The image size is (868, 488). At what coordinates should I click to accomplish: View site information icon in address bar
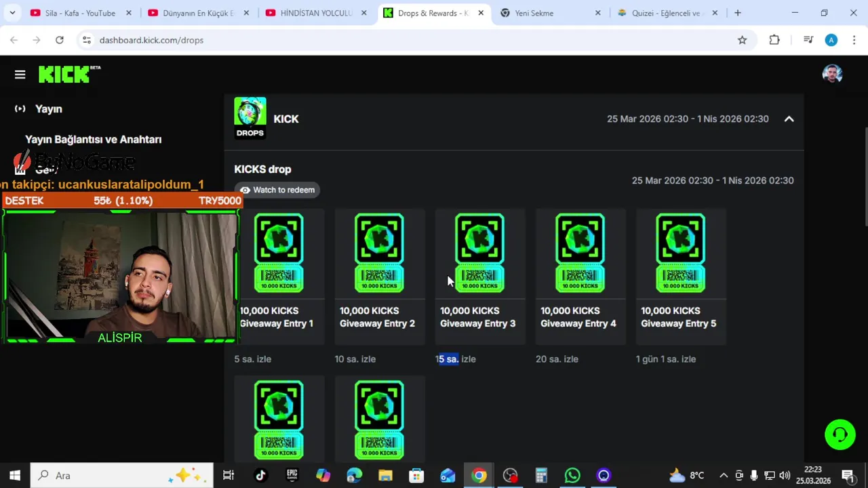[86, 40]
